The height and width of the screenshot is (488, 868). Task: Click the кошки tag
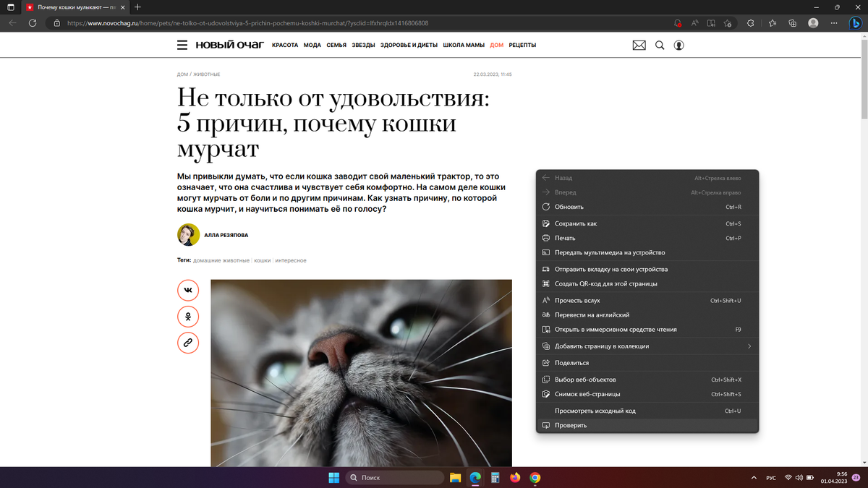click(263, 260)
